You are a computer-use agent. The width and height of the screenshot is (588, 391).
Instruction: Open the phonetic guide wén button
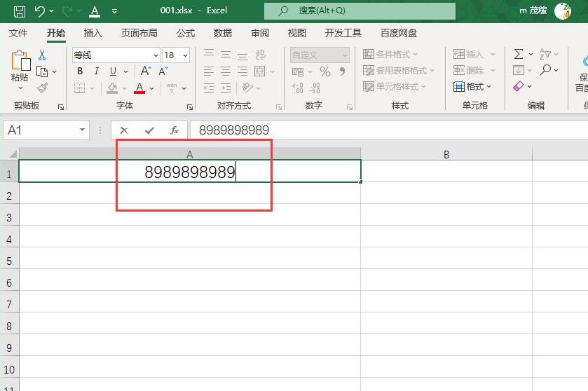click(172, 88)
